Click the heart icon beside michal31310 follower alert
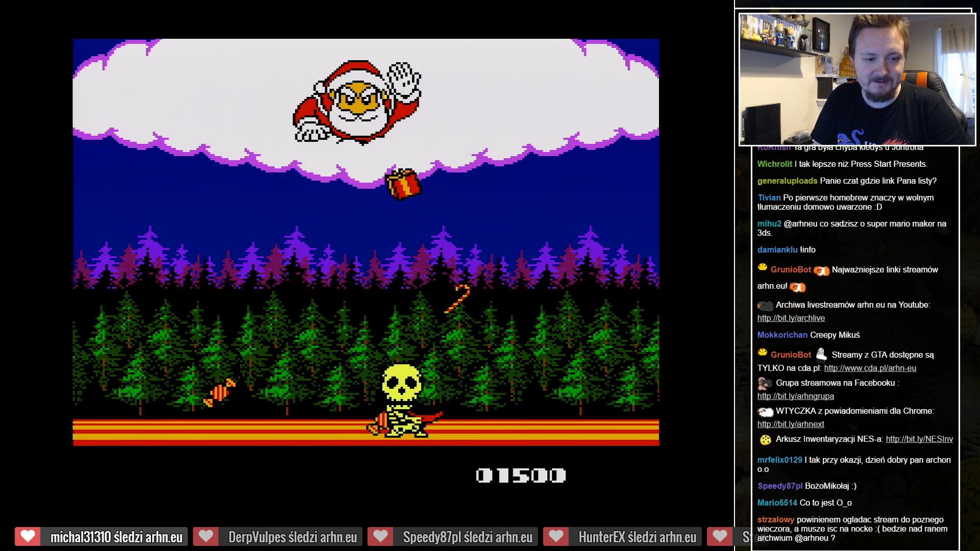The height and width of the screenshot is (551, 980). 28,537
